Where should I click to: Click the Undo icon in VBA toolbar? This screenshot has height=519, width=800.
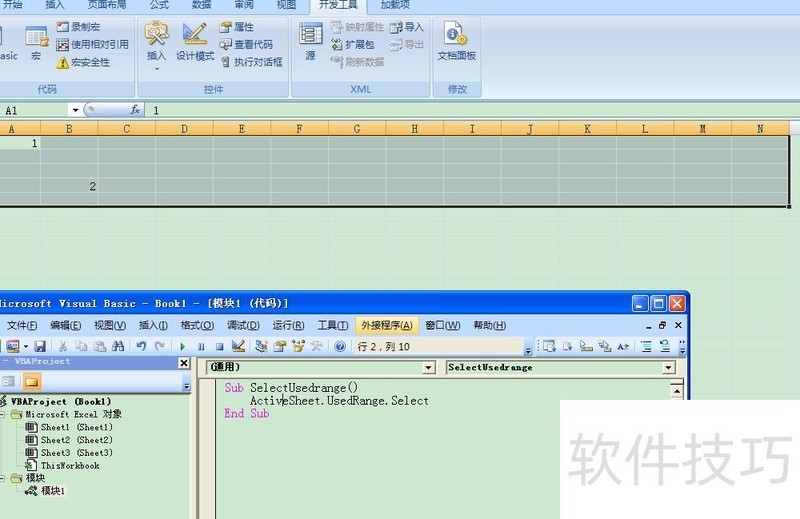(141, 347)
